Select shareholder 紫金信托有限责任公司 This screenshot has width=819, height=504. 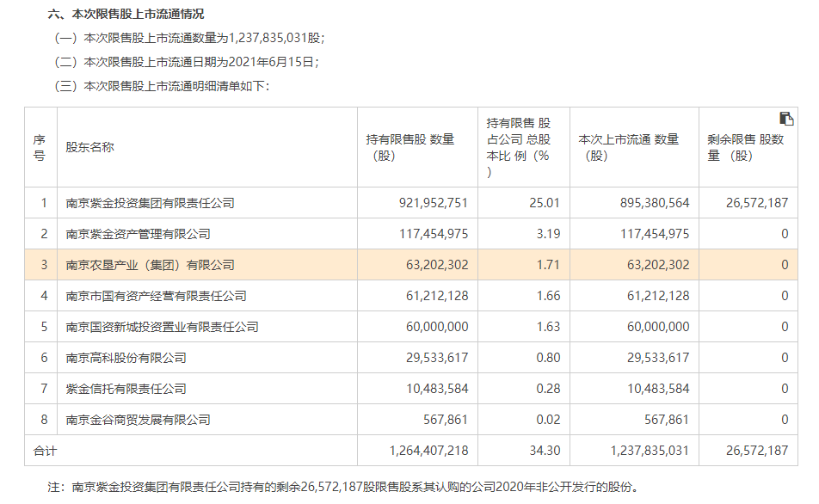126,389
